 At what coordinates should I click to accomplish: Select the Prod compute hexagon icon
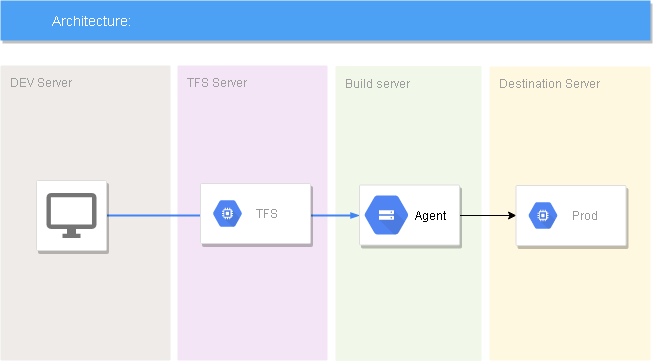tap(543, 215)
